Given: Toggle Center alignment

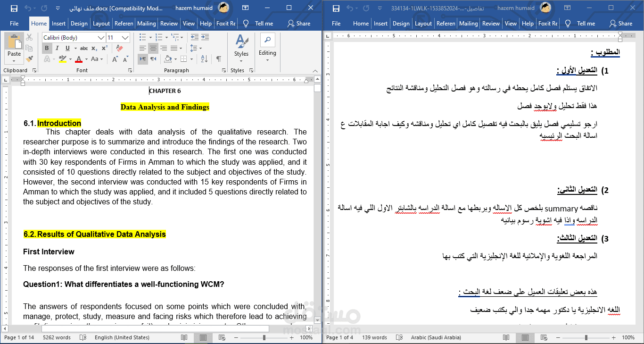Looking at the screenshot, I should pos(153,48).
